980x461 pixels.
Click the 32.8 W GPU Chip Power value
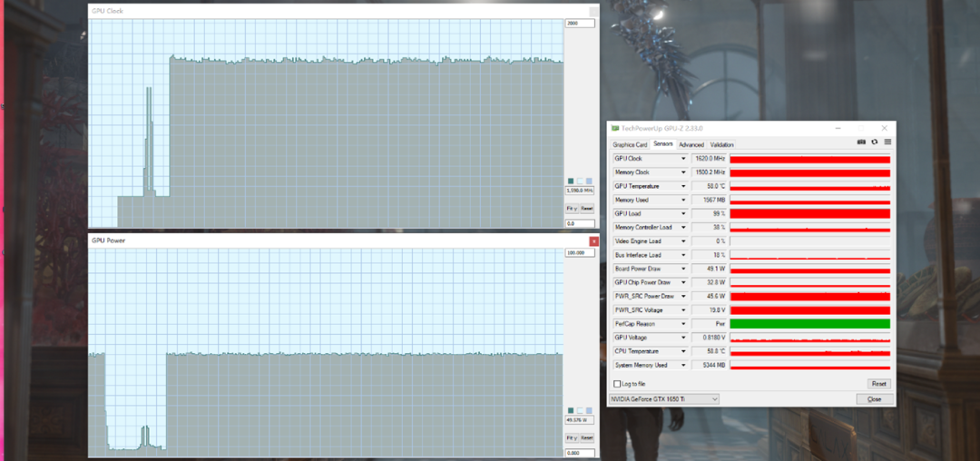click(710, 282)
